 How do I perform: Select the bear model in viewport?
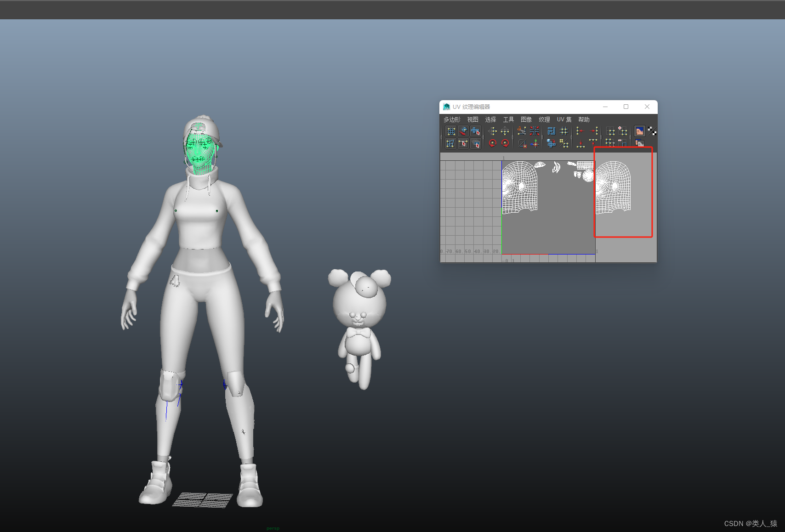360,328
